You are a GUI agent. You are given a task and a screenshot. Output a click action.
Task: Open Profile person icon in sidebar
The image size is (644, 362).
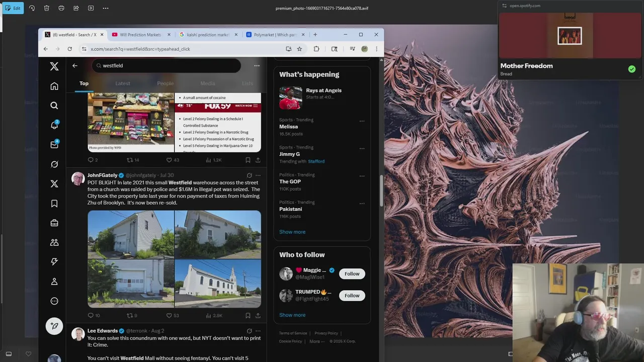[54, 282]
